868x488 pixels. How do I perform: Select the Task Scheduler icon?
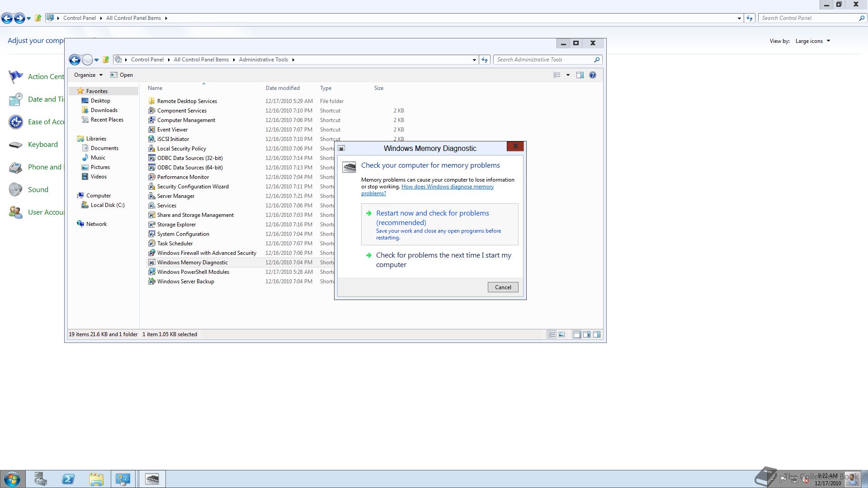click(152, 244)
